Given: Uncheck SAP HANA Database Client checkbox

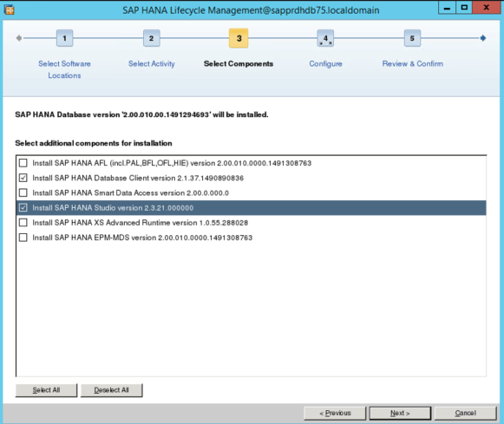Looking at the screenshot, I should [23, 178].
